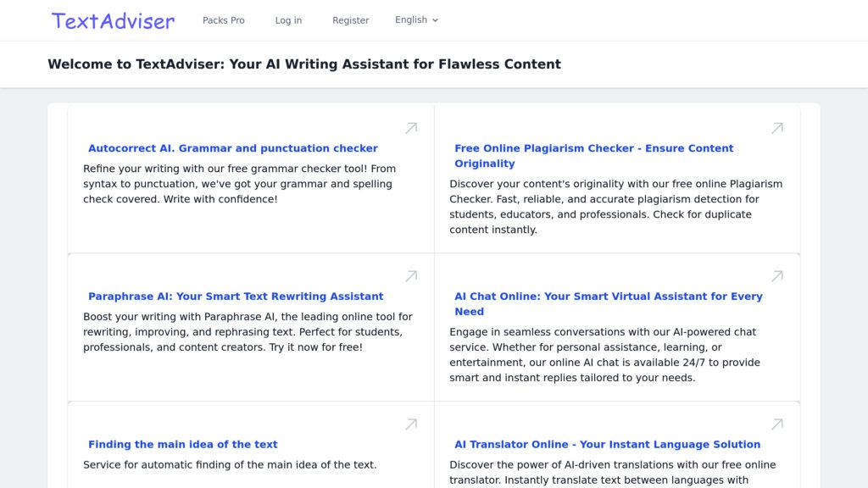Viewport: 868px width, 488px height.
Task: Click the Paraphrase AI description text
Action: (248, 332)
